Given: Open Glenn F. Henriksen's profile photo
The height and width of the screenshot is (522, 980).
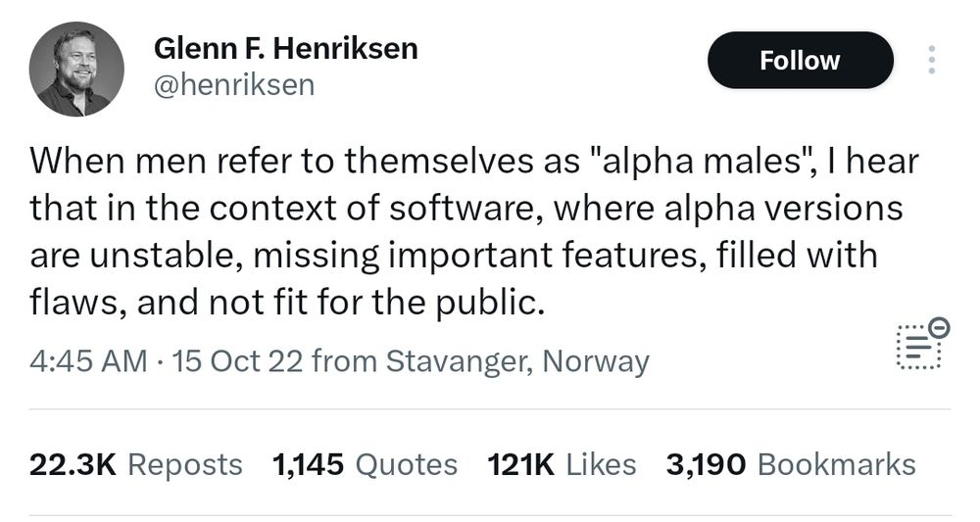Looking at the screenshot, I should pos(76,69).
